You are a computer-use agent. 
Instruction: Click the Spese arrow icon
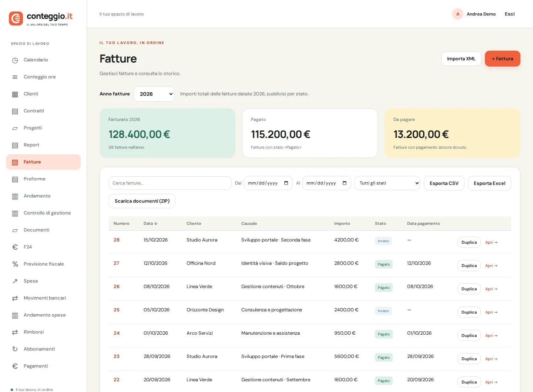tap(15, 281)
